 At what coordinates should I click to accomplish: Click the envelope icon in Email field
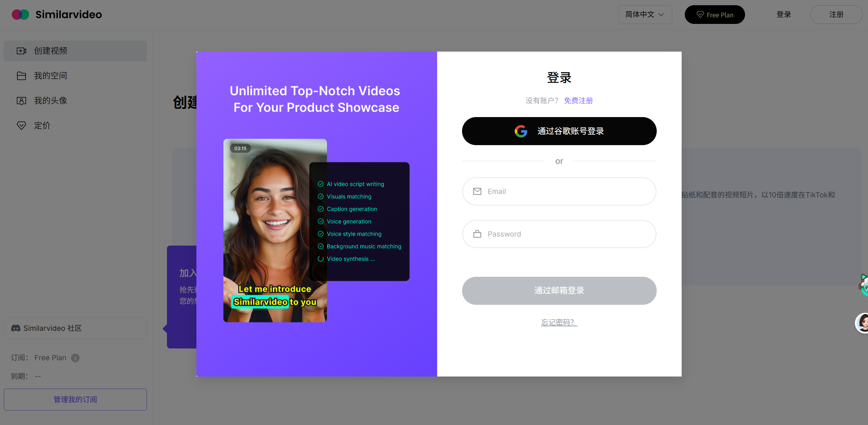click(x=477, y=192)
